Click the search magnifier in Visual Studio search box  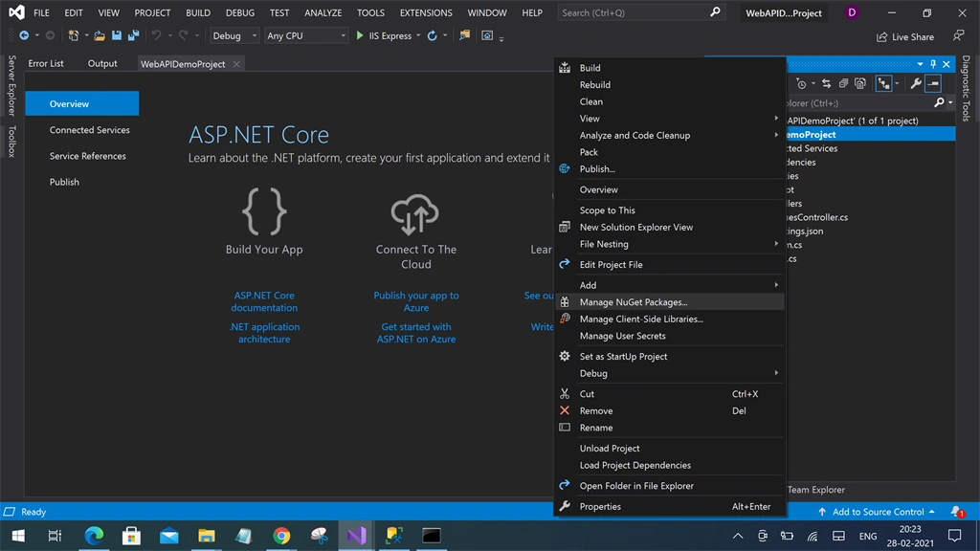tap(715, 11)
